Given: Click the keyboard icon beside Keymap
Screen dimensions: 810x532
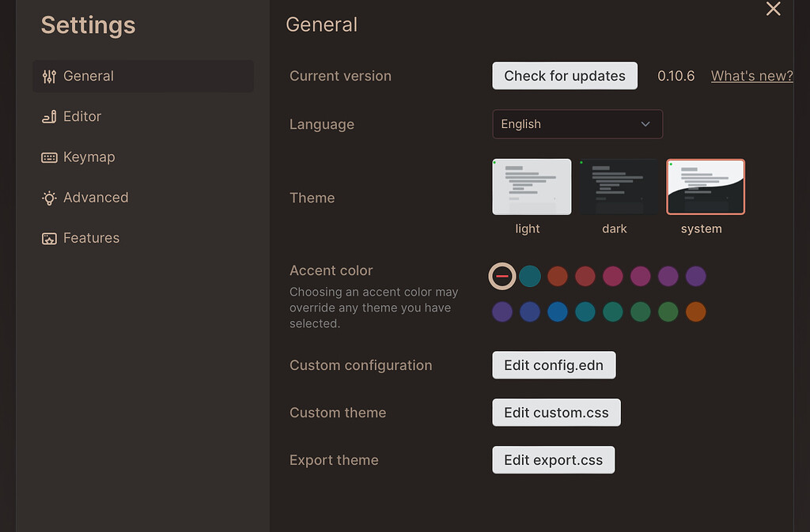Looking at the screenshot, I should click(48, 157).
